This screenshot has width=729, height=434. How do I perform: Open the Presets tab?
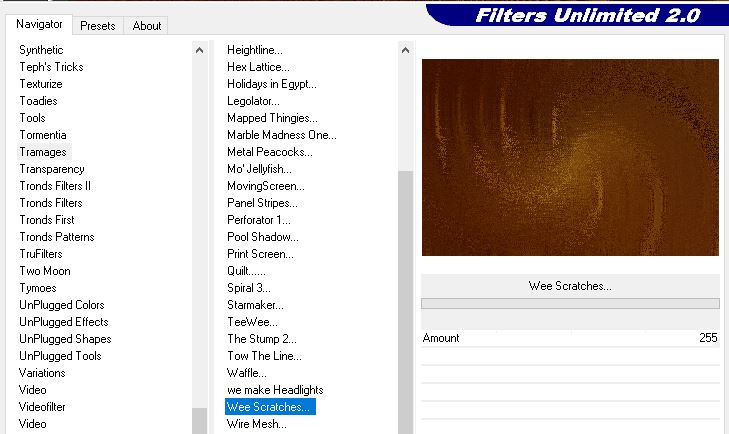(98, 26)
